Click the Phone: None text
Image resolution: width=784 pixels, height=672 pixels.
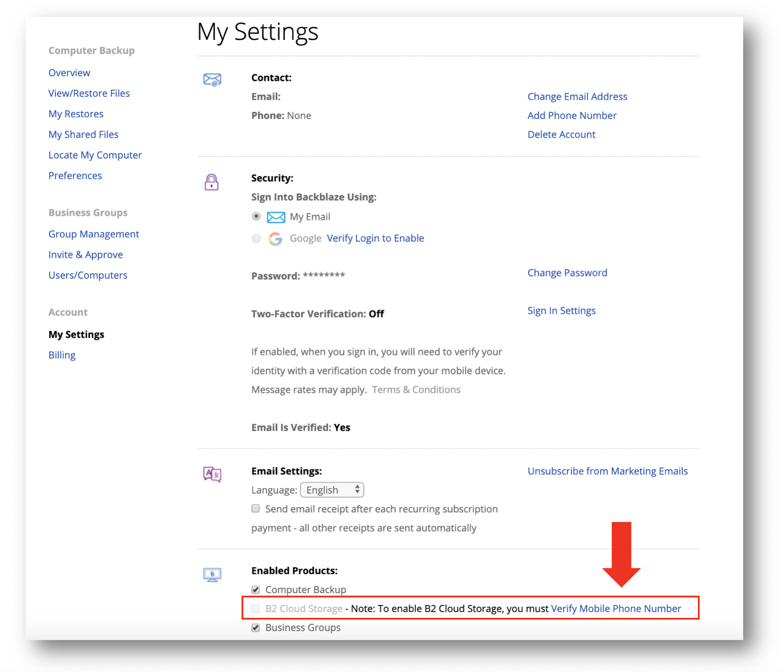[x=281, y=116]
